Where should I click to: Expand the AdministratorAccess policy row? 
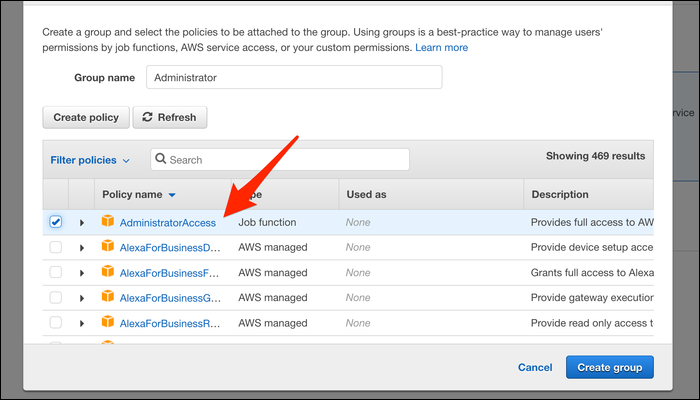(x=82, y=222)
